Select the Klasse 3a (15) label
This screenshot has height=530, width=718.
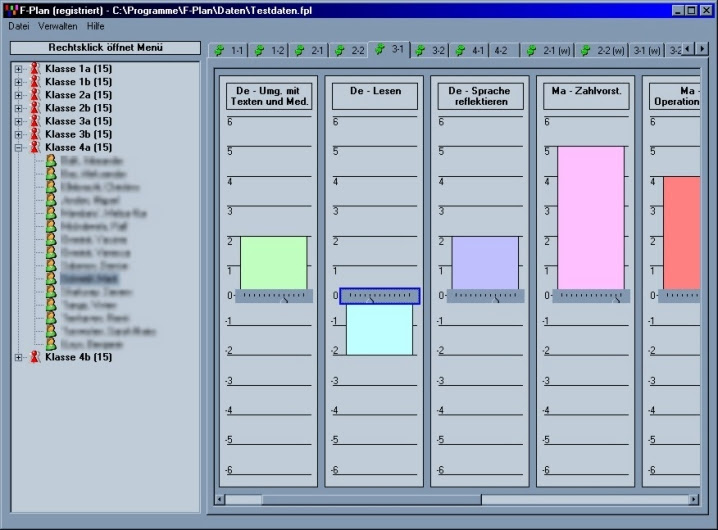[78, 121]
